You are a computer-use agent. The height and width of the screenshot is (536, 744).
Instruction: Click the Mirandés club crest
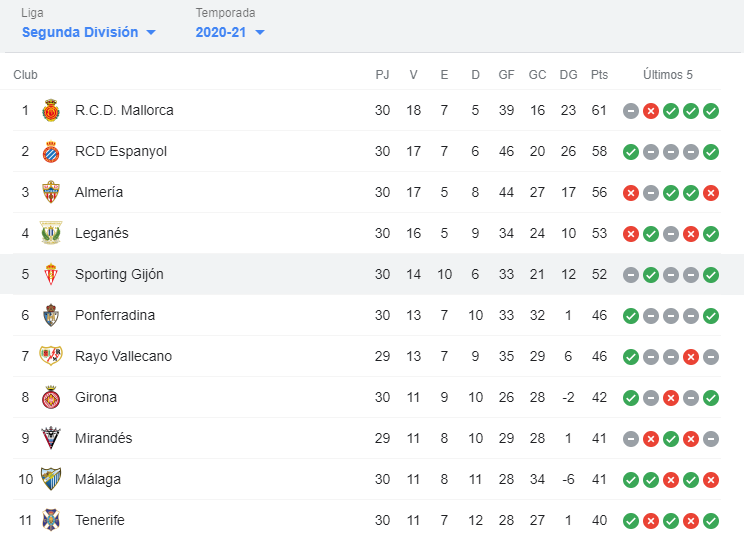[x=51, y=438]
